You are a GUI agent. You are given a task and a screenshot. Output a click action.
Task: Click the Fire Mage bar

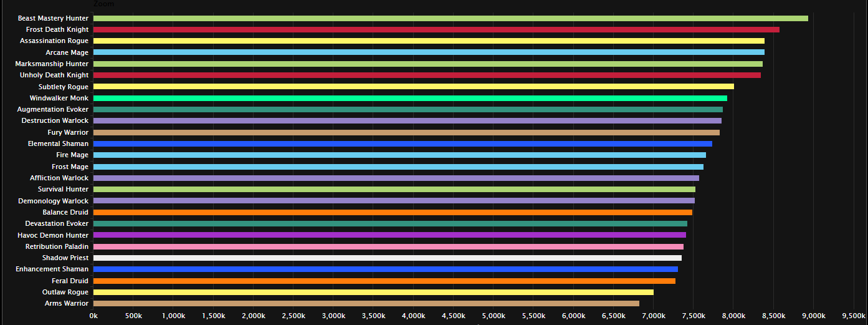click(x=399, y=155)
